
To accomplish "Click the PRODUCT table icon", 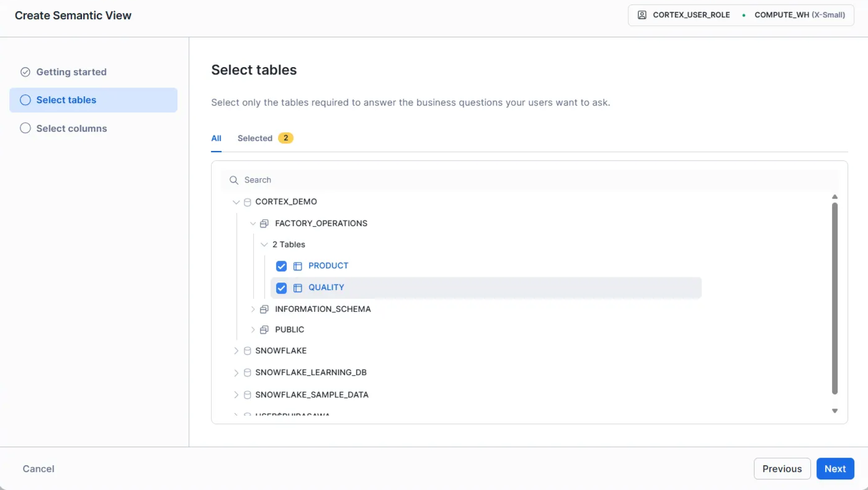I will 298,266.
